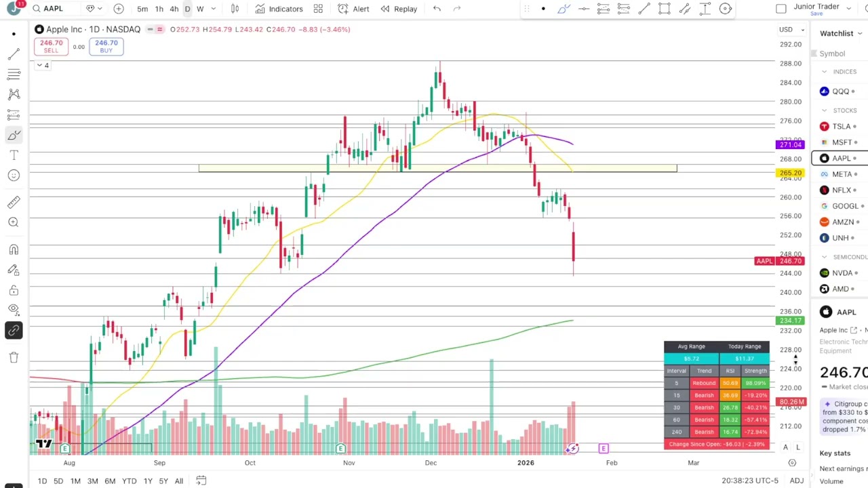Redo the last action
Image resolution: width=868 pixels, height=488 pixels.
(x=457, y=9)
